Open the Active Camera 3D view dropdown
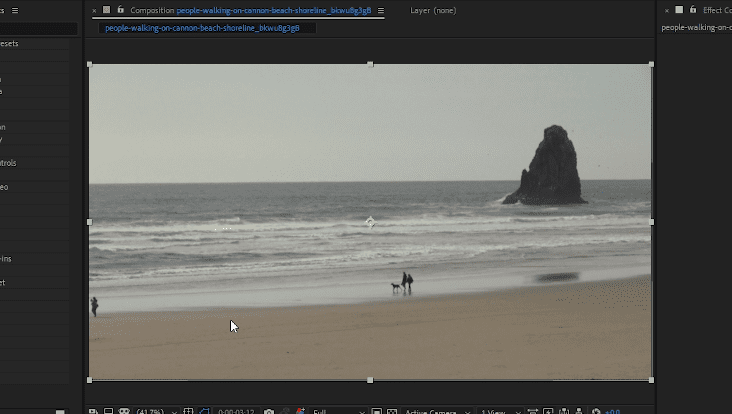This screenshot has height=414, width=732. coord(430,411)
